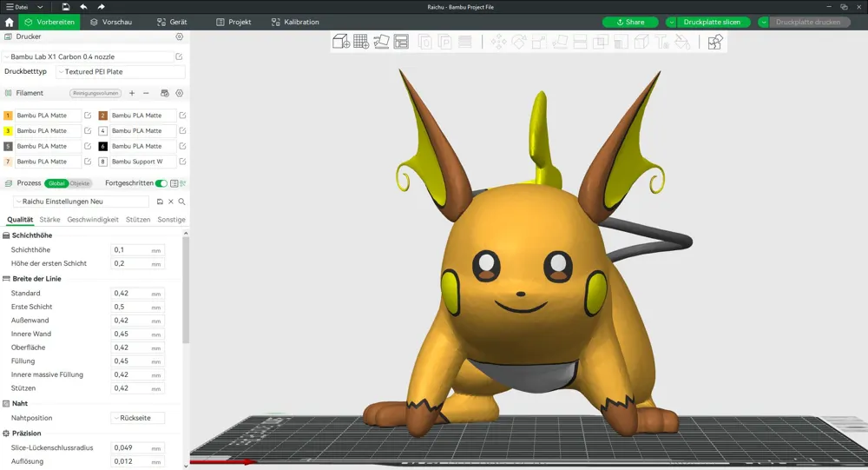
Task: Click the Undo arrow icon
Action: pyautogui.click(x=83, y=7)
